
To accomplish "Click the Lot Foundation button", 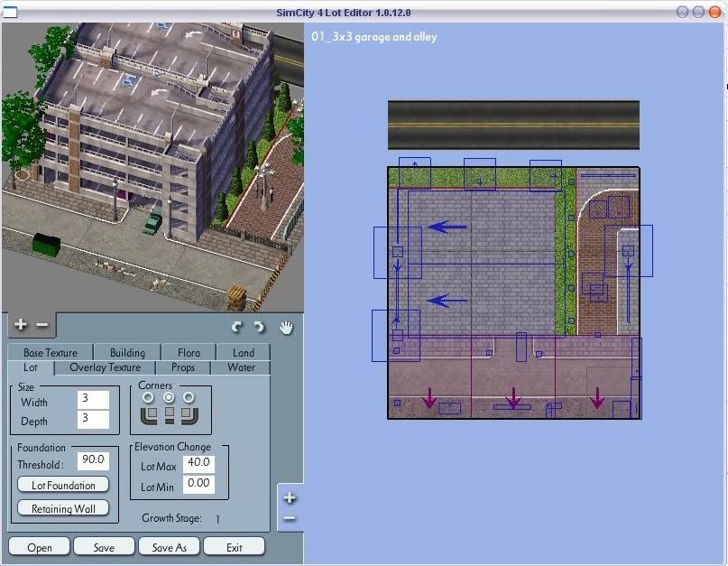I will [x=63, y=485].
